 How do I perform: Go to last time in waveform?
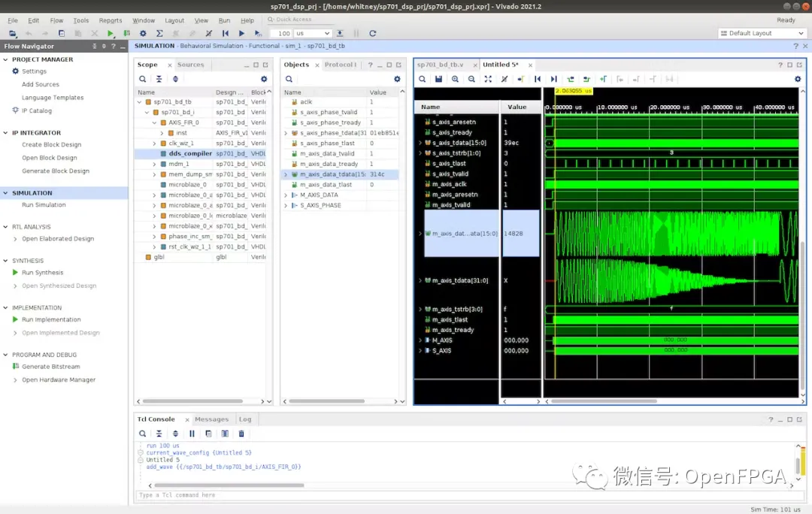click(553, 79)
